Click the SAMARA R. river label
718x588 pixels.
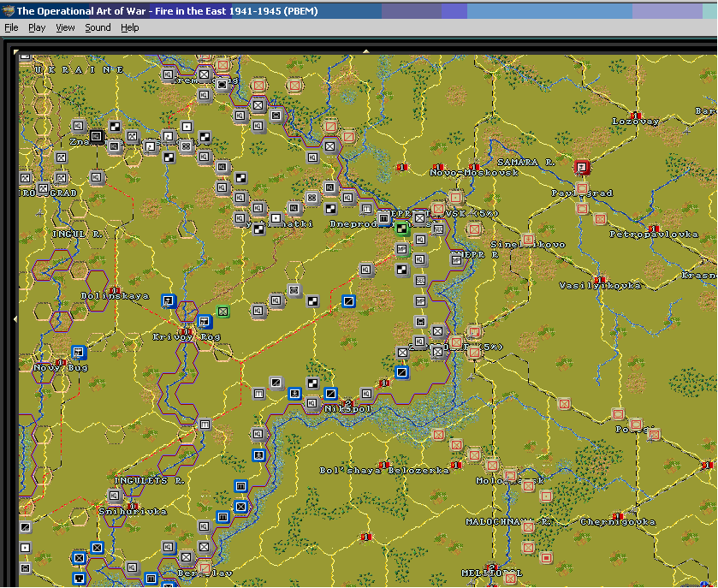[x=526, y=162]
